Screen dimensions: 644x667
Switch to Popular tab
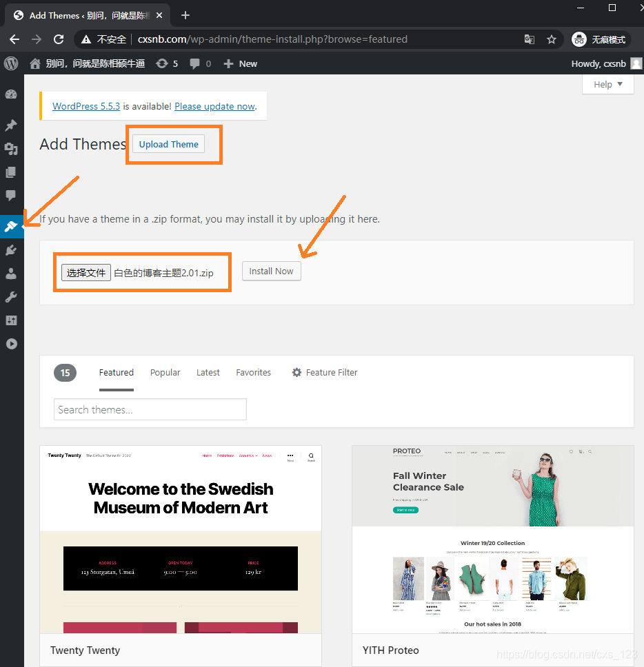point(165,373)
